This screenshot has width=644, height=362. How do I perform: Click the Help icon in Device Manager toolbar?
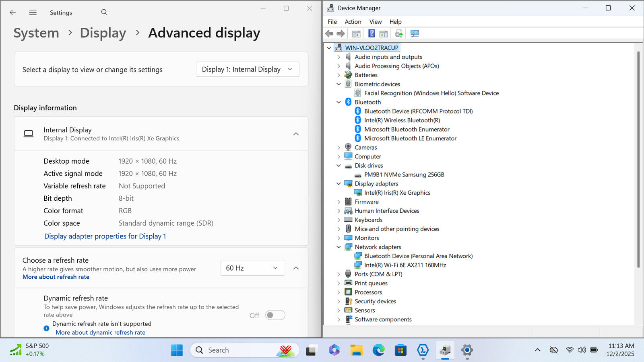(x=372, y=33)
